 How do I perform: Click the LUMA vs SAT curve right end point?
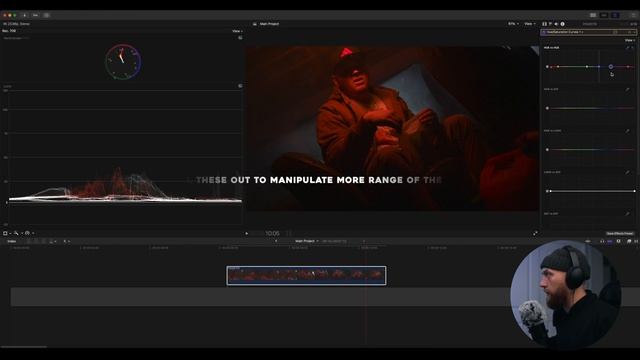(x=634, y=191)
